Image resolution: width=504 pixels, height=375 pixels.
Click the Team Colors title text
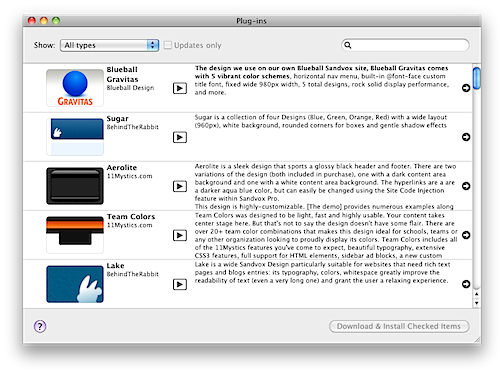131,217
